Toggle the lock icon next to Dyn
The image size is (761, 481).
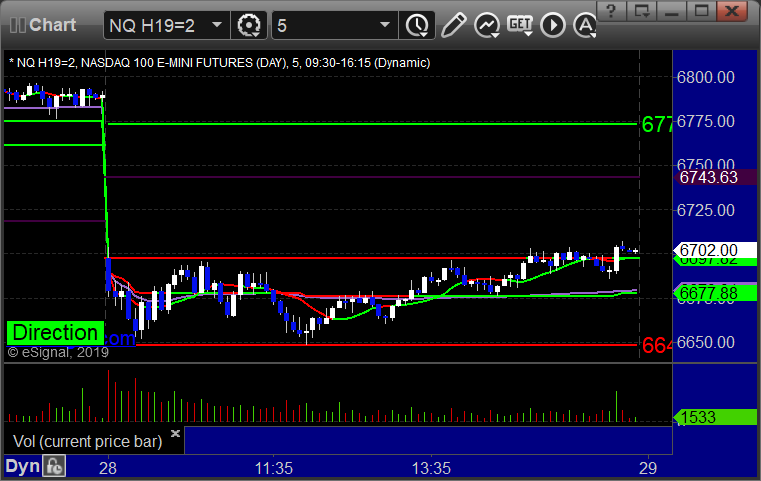click(x=54, y=466)
